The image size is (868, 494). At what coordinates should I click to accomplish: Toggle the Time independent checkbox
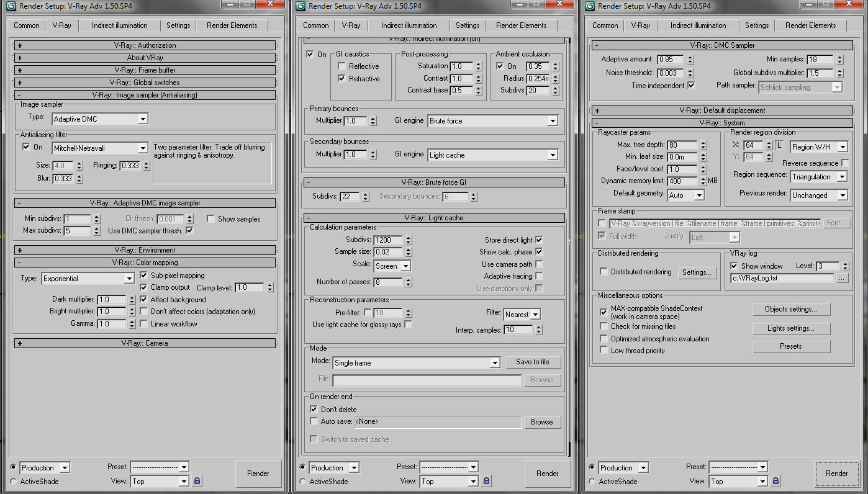691,85
